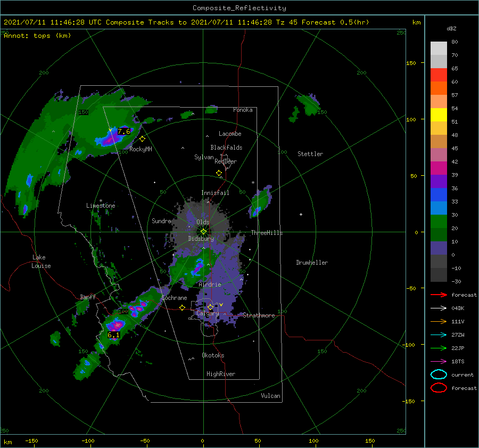Click yellow diamond marker beside RockyMH
This screenshot has height=448, width=479.
(142, 139)
